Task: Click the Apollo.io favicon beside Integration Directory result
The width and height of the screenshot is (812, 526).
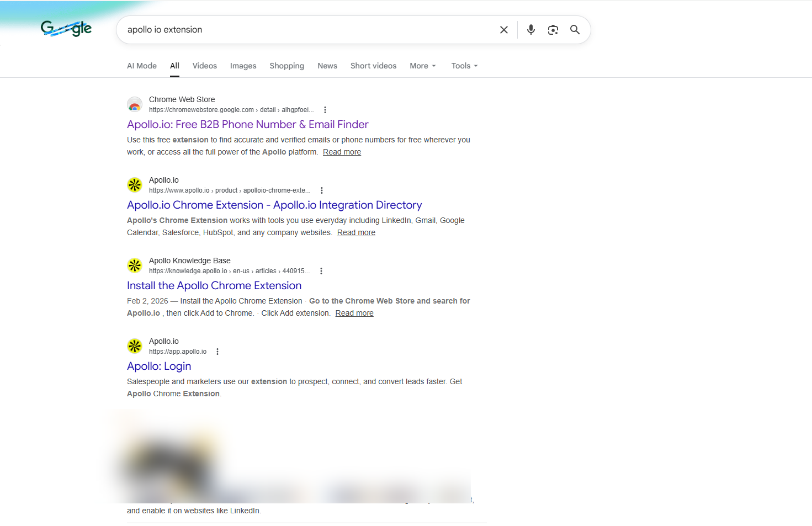Action: pyautogui.click(x=135, y=185)
